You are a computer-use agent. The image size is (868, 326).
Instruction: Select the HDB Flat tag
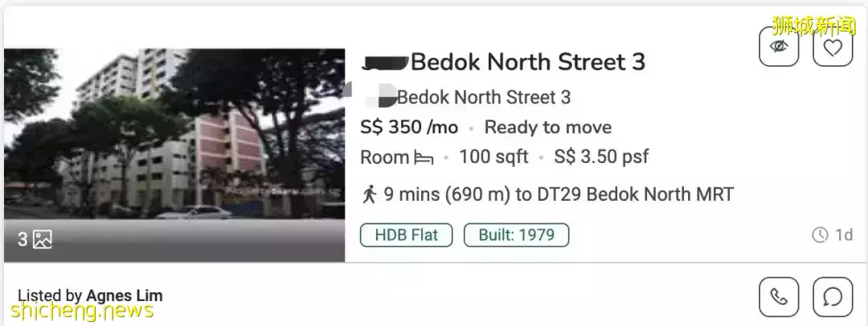406,235
